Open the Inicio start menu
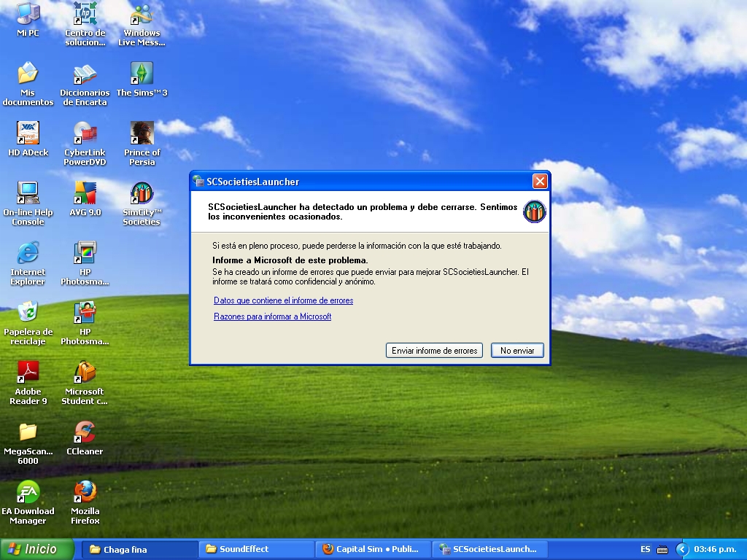This screenshot has height=560, width=747. tap(37, 549)
